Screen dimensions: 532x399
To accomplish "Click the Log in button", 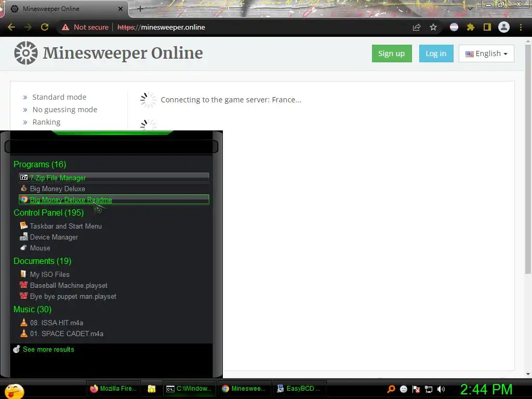I will (x=436, y=54).
